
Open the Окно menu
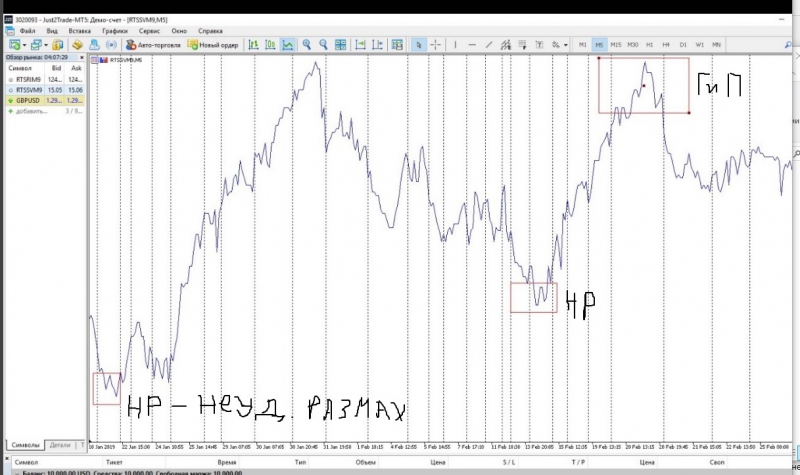pyautogui.click(x=179, y=31)
